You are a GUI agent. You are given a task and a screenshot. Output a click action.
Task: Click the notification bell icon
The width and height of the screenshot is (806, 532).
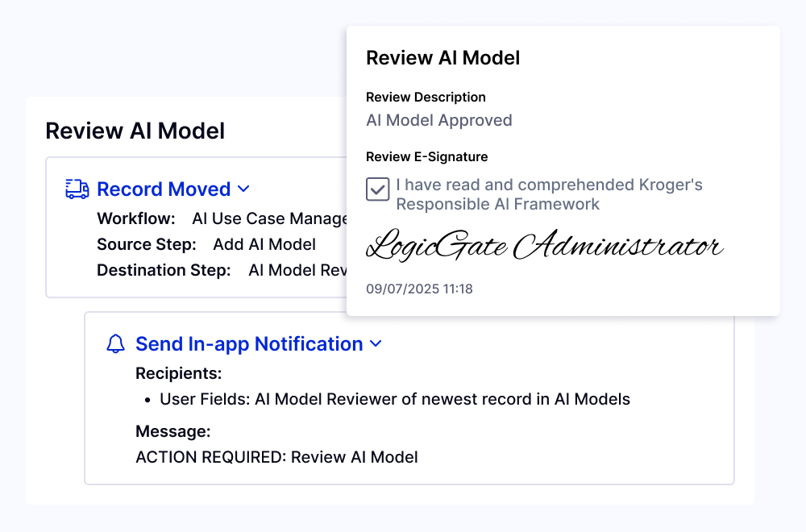[x=115, y=344]
